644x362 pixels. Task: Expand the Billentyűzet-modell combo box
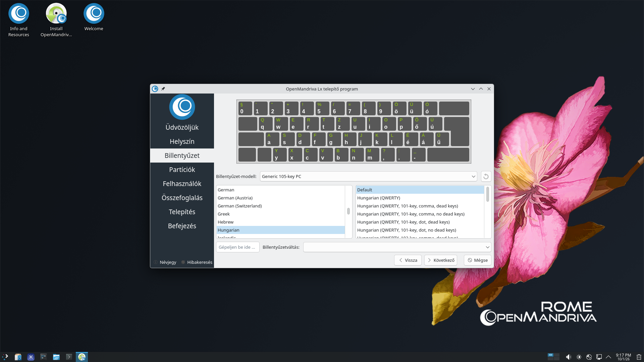click(368, 176)
